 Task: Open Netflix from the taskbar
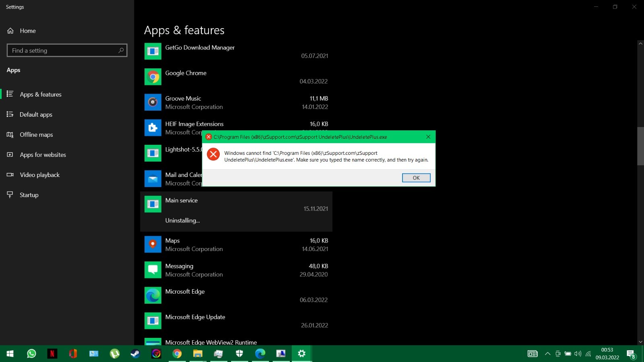52,354
